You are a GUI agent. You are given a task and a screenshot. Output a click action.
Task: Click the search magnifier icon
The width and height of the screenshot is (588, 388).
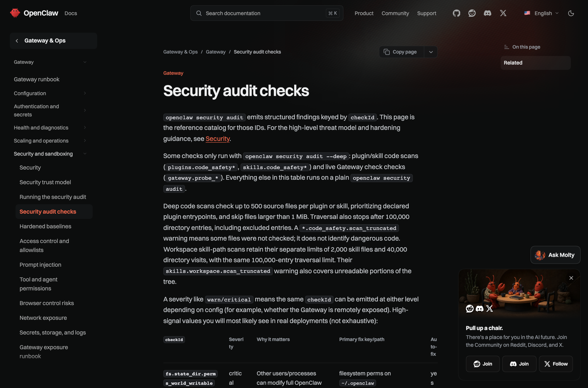pos(199,13)
